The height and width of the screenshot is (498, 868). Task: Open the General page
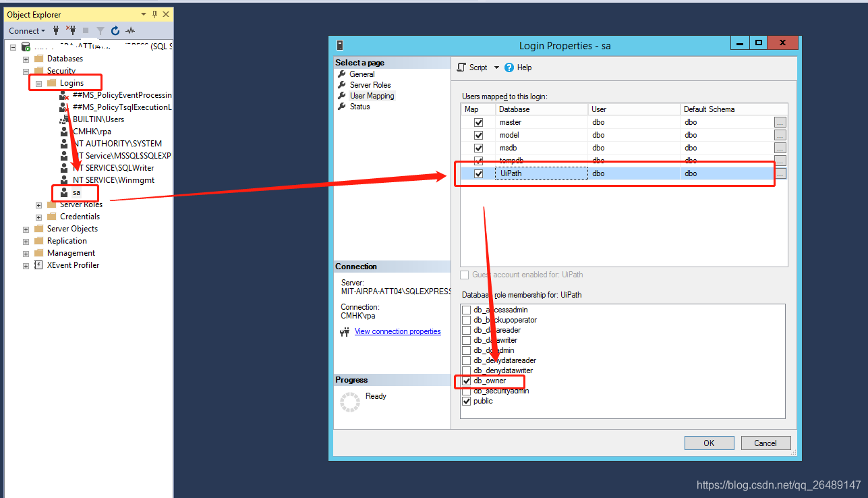pos(362,74)
